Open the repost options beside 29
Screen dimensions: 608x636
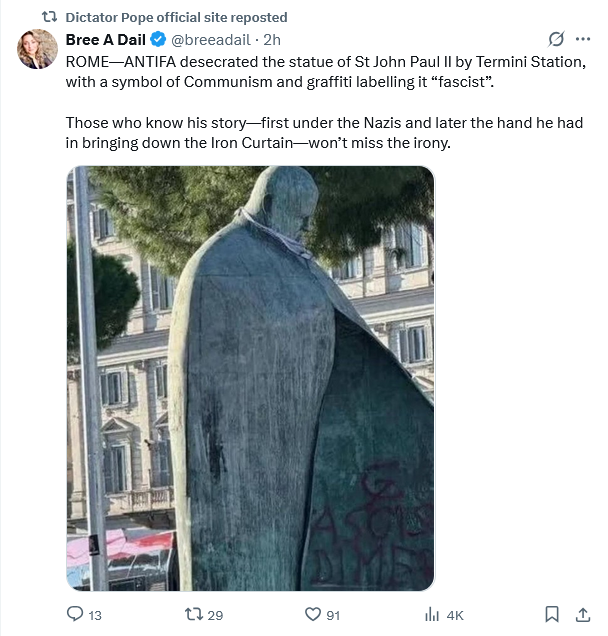195,614
